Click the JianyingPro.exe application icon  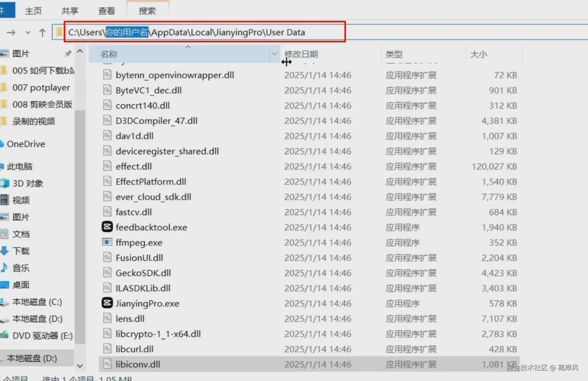107,303
